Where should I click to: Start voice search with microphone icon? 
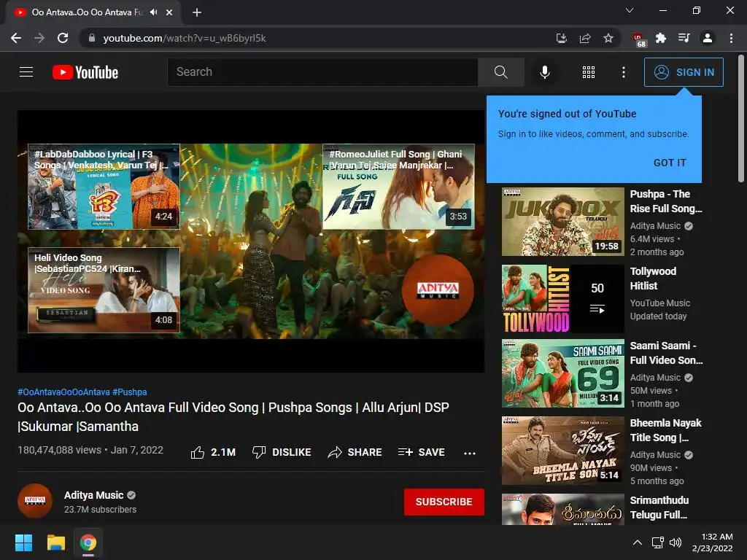click(x=544, y=72)
